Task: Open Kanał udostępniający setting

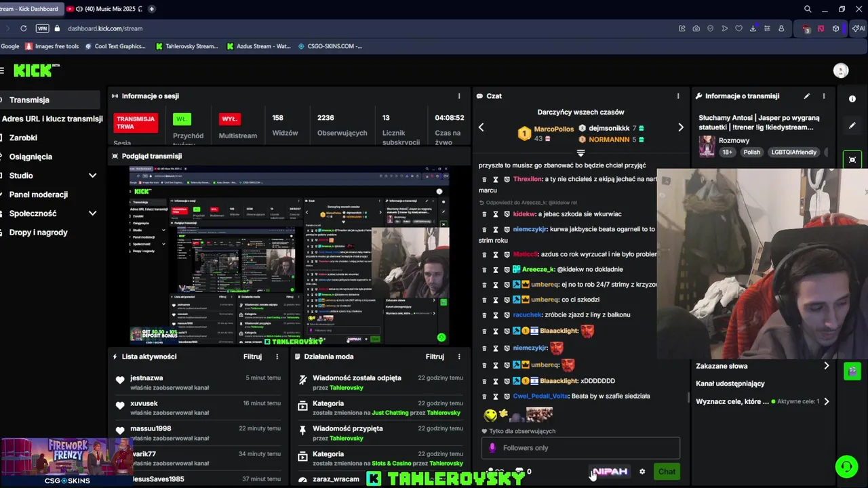Action: point(730,384)
